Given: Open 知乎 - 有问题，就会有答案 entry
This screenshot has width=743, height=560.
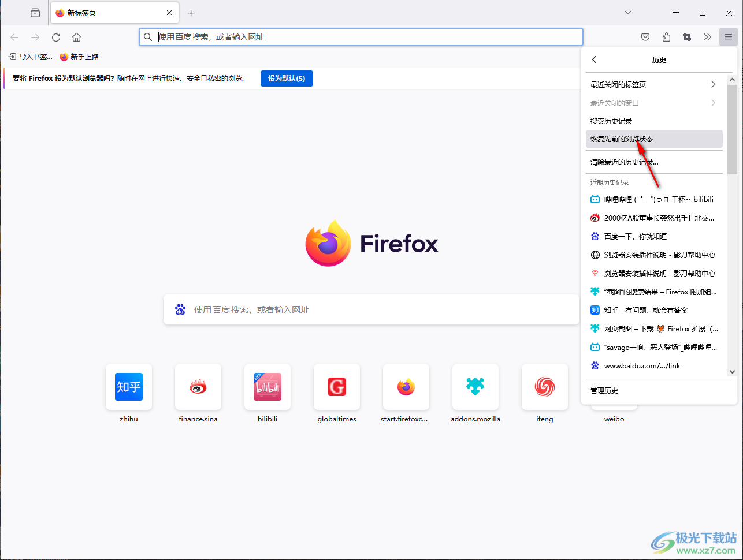Looking at the screenshot, I should (654, 310).
